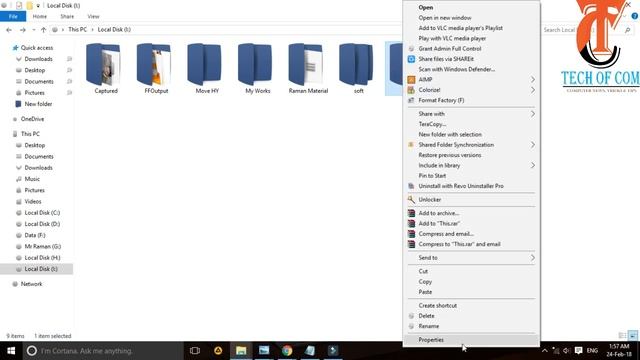Open Pictures under Quick access
640x360 pixels.
tap(34, 93)
